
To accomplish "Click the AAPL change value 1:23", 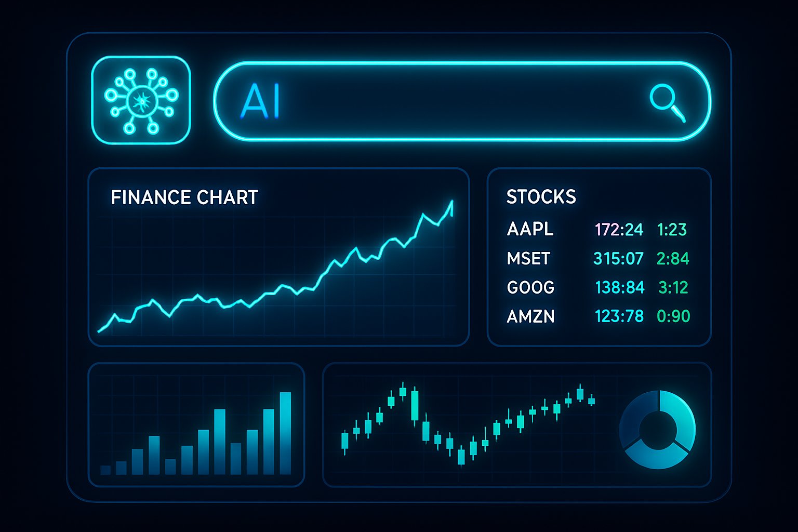I will click(x=672, y=229).
